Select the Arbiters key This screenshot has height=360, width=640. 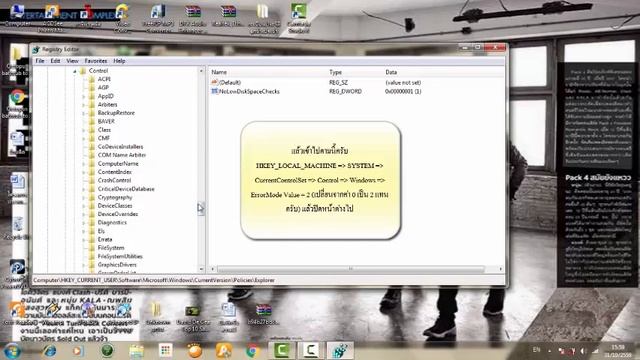(x=107, y=105)
